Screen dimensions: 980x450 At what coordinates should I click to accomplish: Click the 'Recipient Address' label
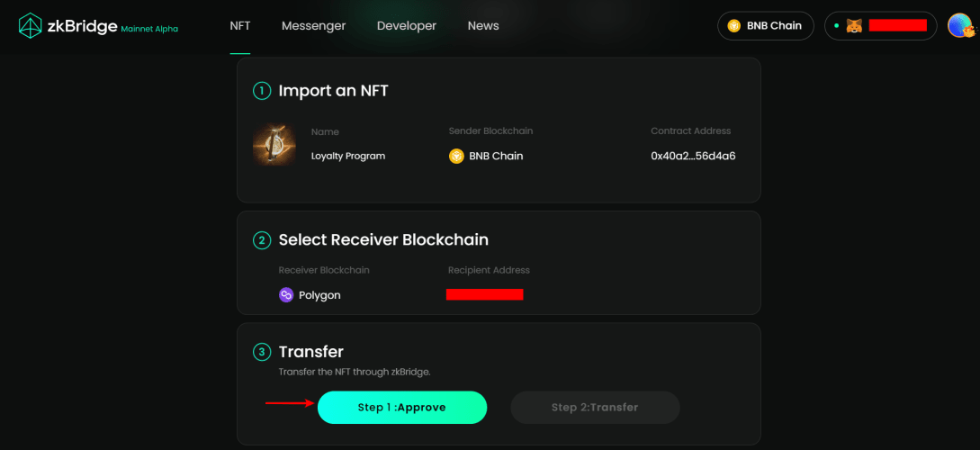(x=489, y=271)
